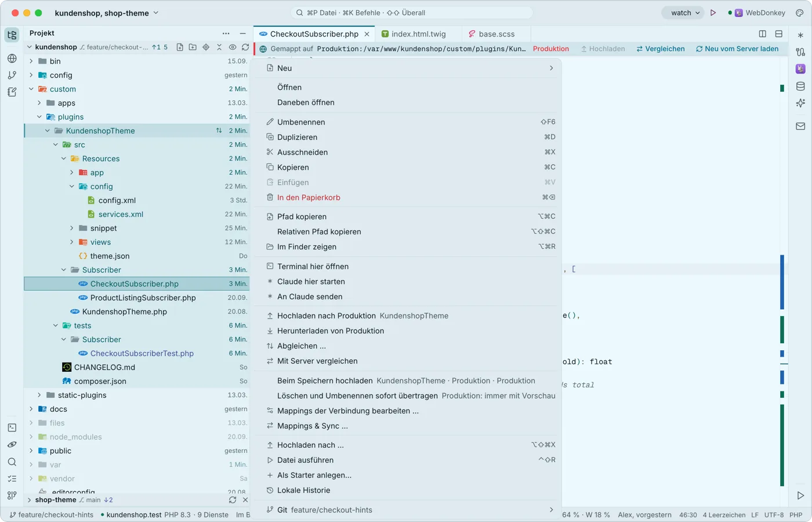The height and width of the screenshot is (522, 812).
Task: Click the command search field in title bar
Action: pyautogui.click(x=412, y=13)
